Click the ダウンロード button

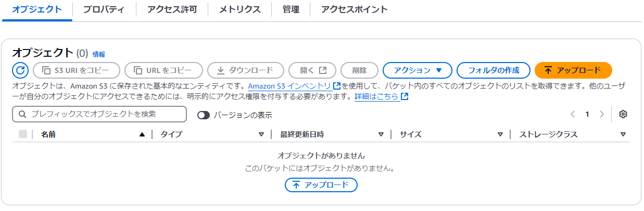click(246, 70)
